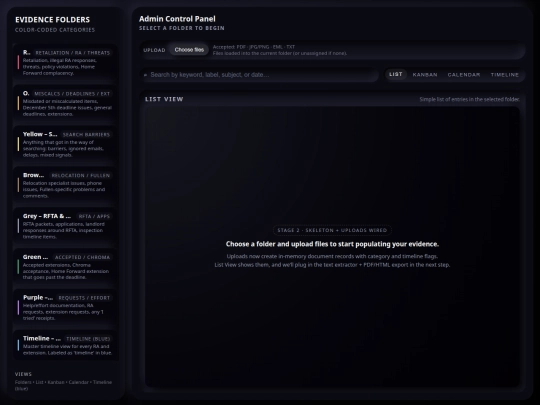The image size is (540, 405).
Task: Click the 'Accepted: PDF · JPG/PNG · EML · TXT' hint
Action: (254, 47)
